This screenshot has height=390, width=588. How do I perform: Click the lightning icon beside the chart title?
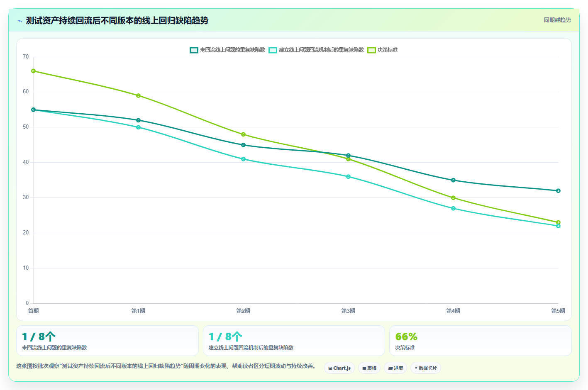pos(20,21)
